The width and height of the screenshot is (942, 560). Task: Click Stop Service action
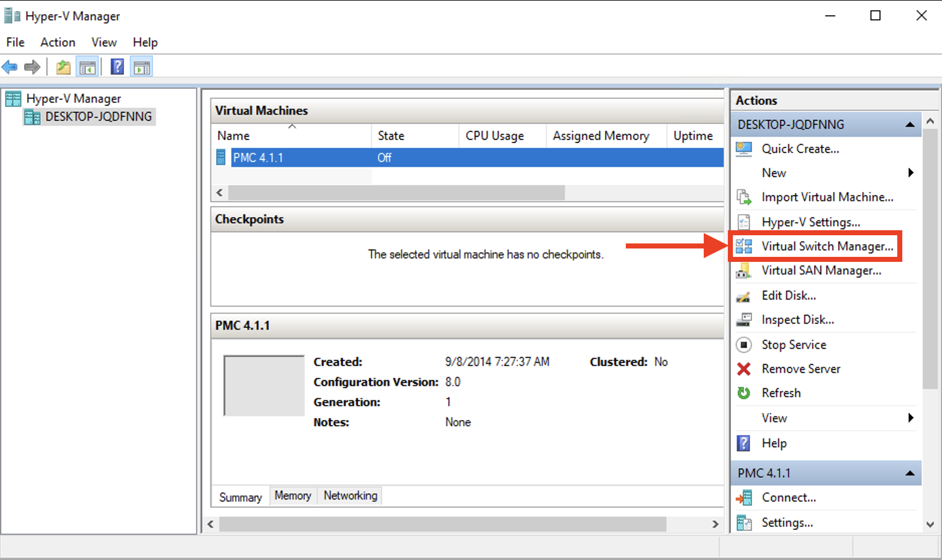794,345
